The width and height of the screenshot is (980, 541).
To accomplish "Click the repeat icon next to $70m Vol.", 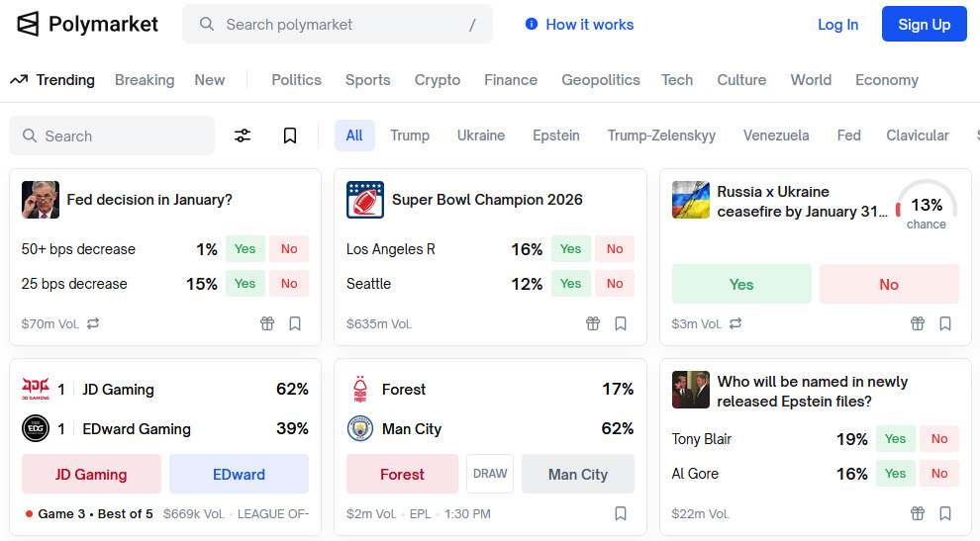I will (x=93, y=323).
